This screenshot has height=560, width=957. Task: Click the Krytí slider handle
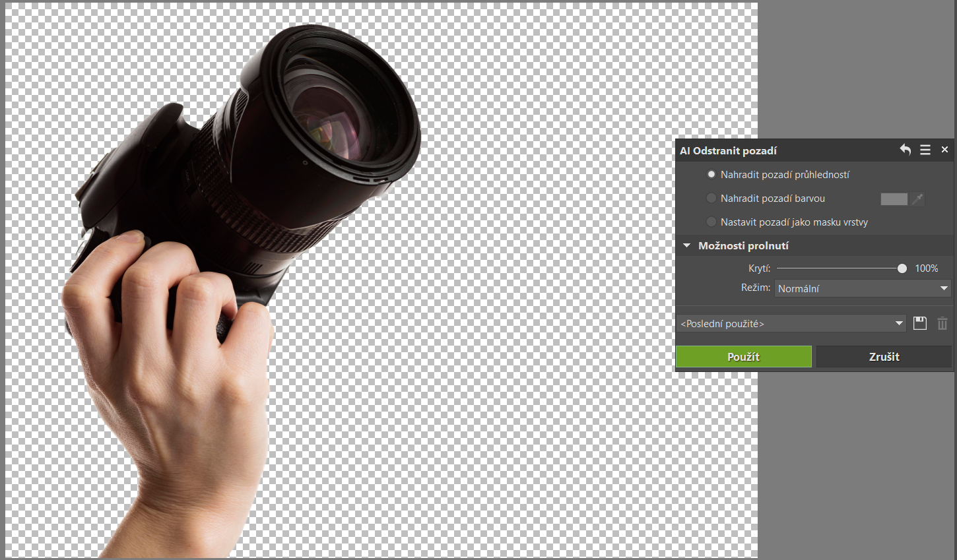coord(902,268)
